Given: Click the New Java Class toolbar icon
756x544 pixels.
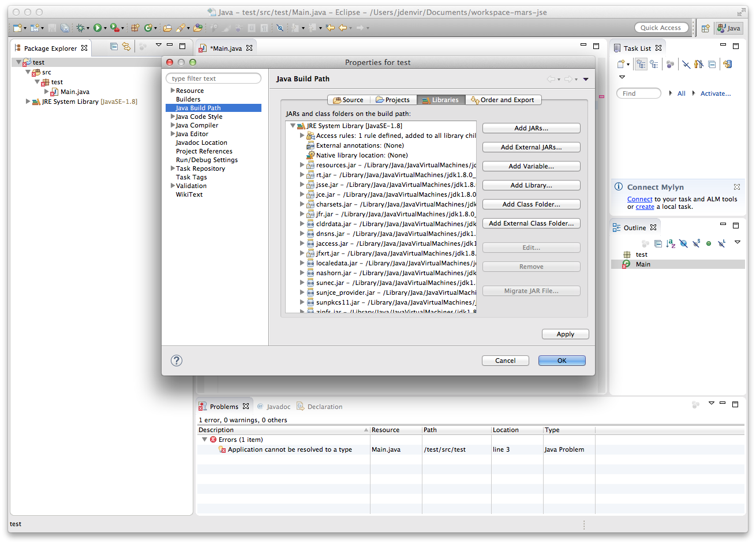Looking at the screenshot, I should click(148, 28).
